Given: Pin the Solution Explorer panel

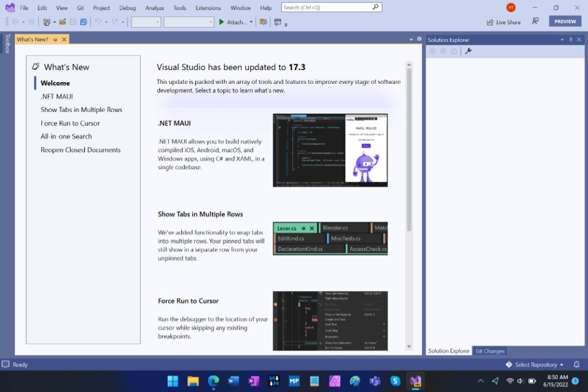Looking at the screenshot, I should coord(571,40).
